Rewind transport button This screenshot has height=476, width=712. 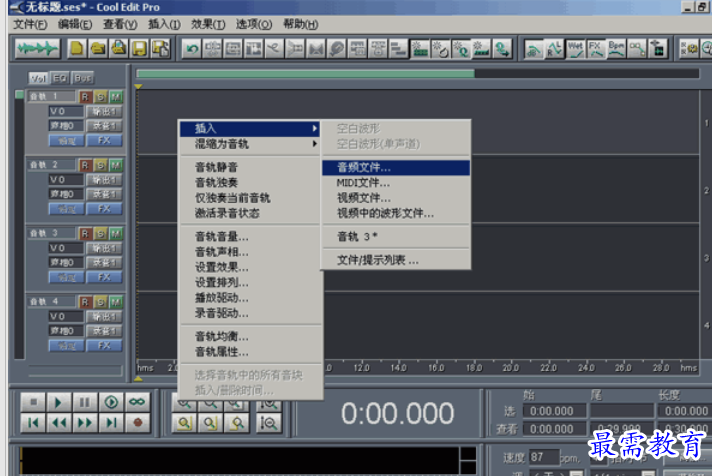point(58,423)
